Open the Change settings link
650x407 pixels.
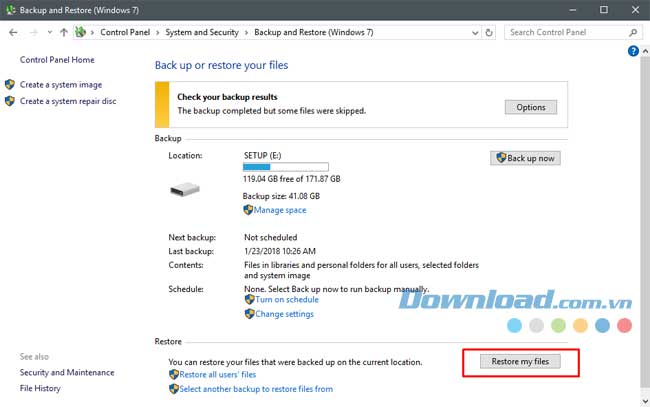(284, 314)
